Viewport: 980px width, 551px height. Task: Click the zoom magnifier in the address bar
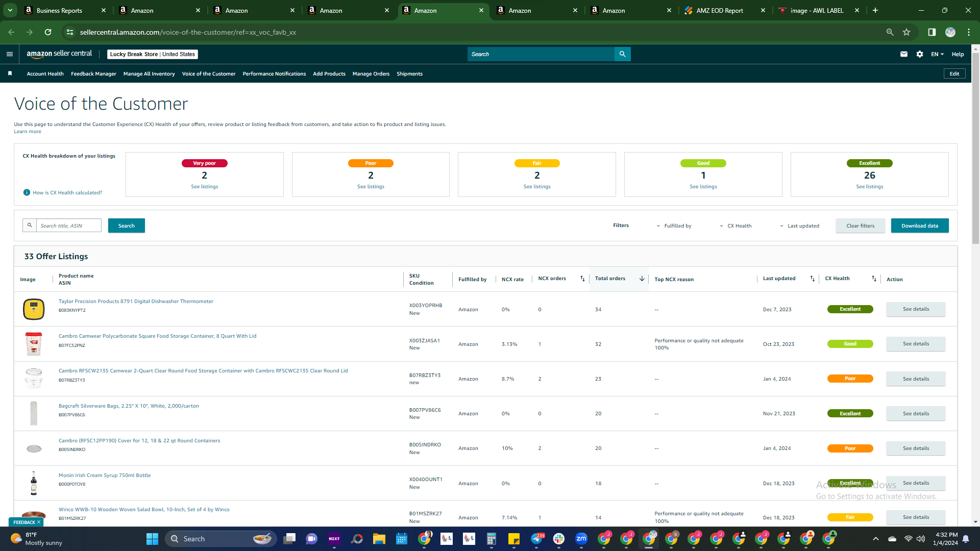pyautogui.click(x=890, y=32)
